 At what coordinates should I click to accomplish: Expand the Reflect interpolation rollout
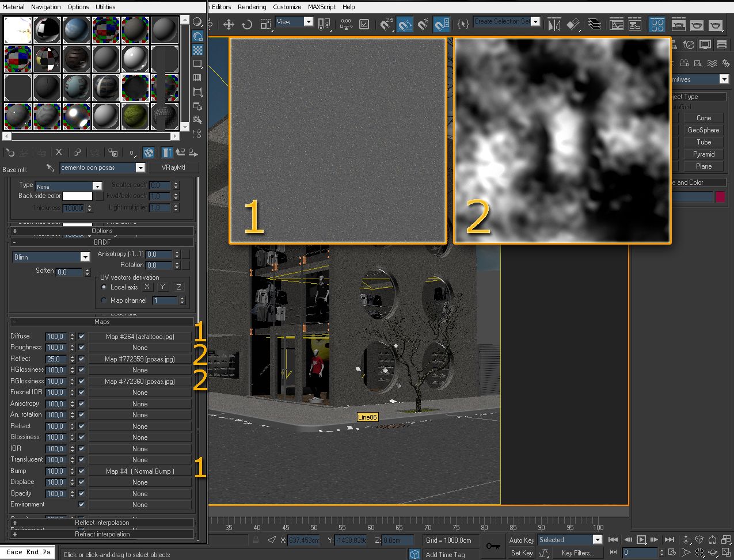coord(102,523)
